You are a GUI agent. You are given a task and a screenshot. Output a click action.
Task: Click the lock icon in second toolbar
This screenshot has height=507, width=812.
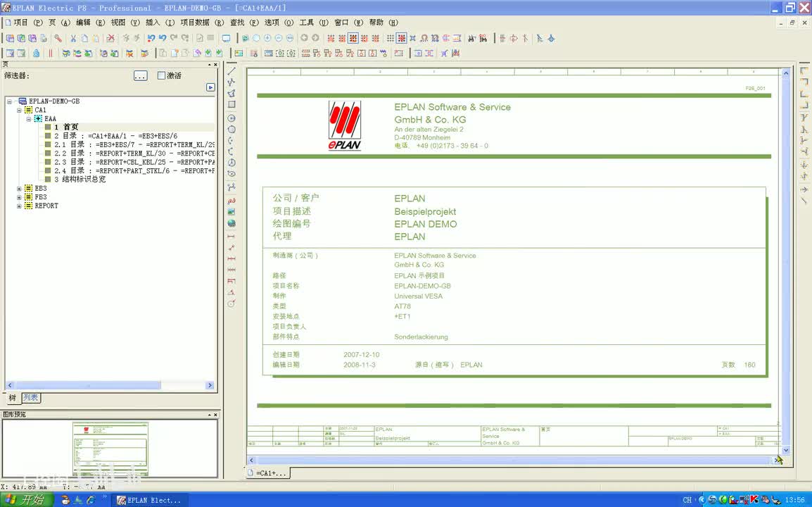(x=36, y=53)
